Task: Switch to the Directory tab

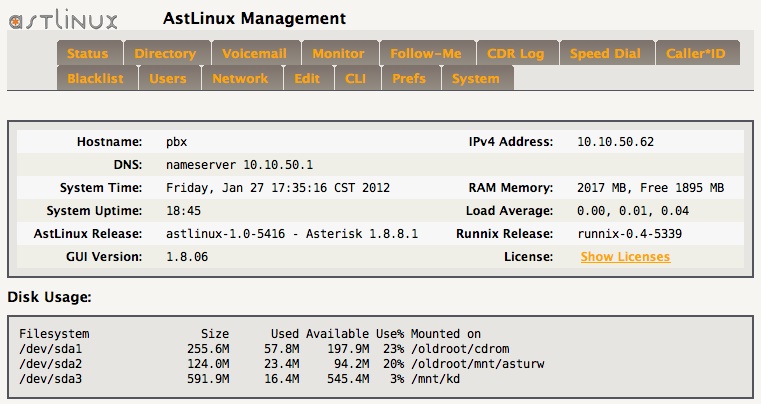Action: (x=165, y=53)
